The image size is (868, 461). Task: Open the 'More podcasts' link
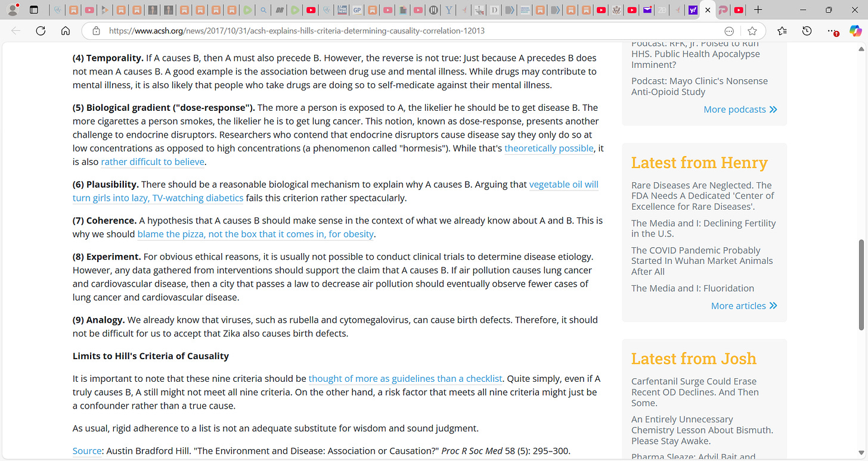(x=740, y=110)
